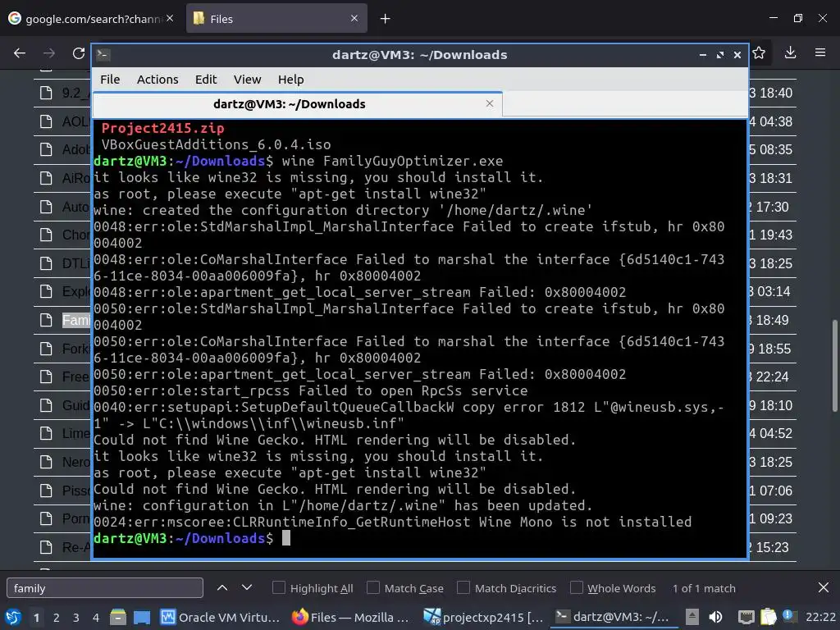Open the terminal Actions menu

(157, 80)
